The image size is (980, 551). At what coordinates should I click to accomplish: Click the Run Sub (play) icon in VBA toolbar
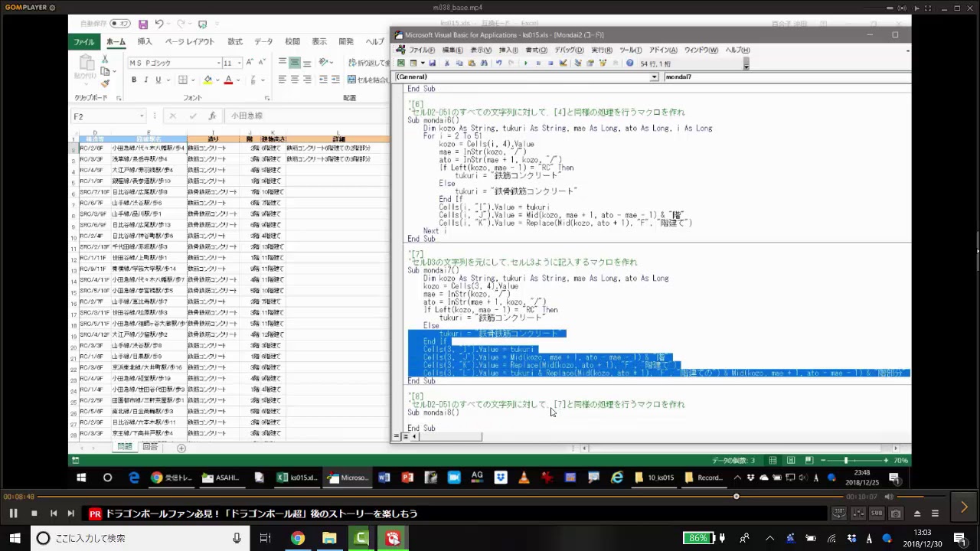tap(525, 64)
